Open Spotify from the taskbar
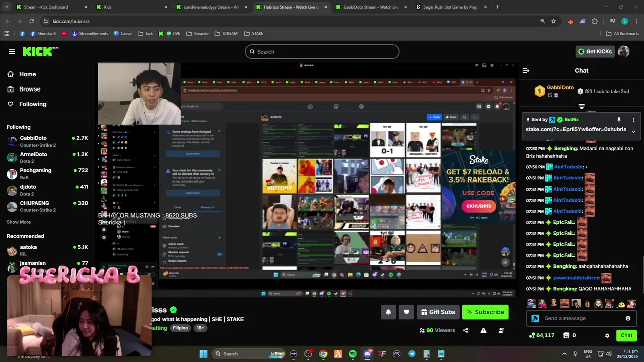 [353, 354]
